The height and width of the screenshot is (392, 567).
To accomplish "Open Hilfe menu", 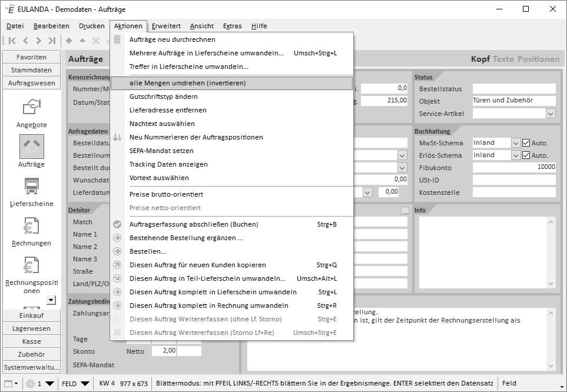I will (x=259, y=26).
